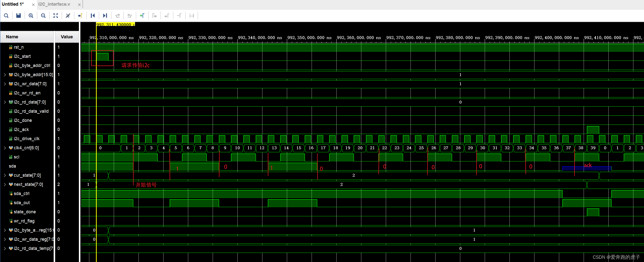Expand the i2c_rd_data[7:0] bus
Screen dimensions: 644x262
click(x=5, y=102)
